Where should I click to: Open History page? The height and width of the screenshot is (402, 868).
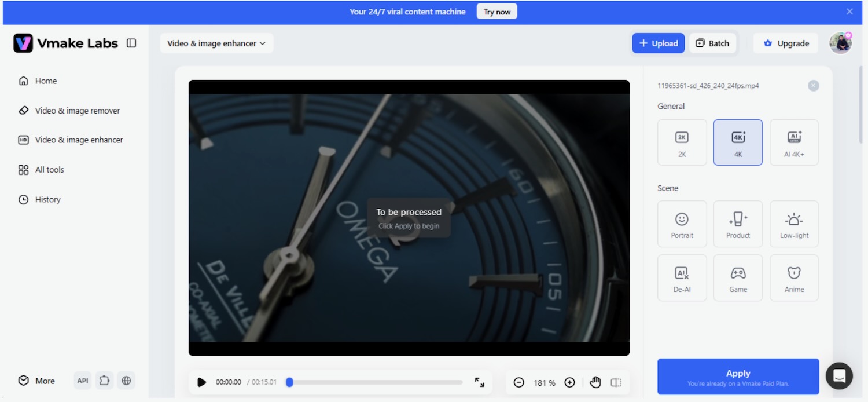pyautogui.click(x=39, y=199)
